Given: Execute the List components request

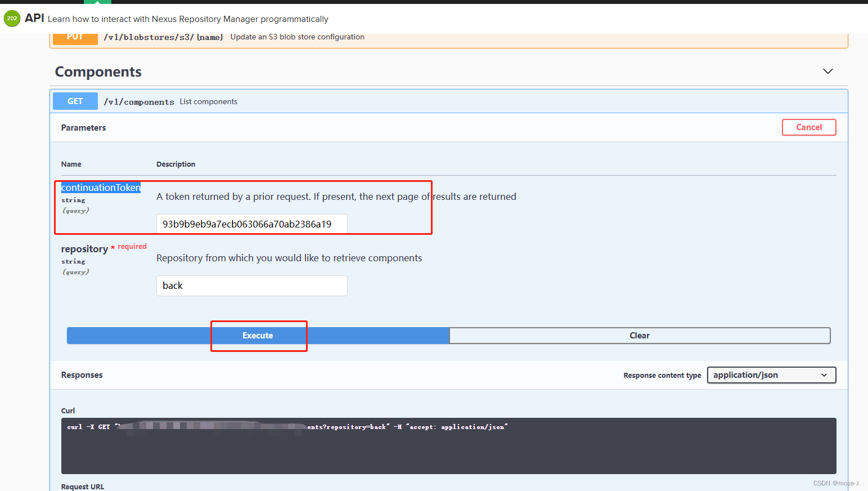Looking at the screenshot, I should [x=258, y=336].
